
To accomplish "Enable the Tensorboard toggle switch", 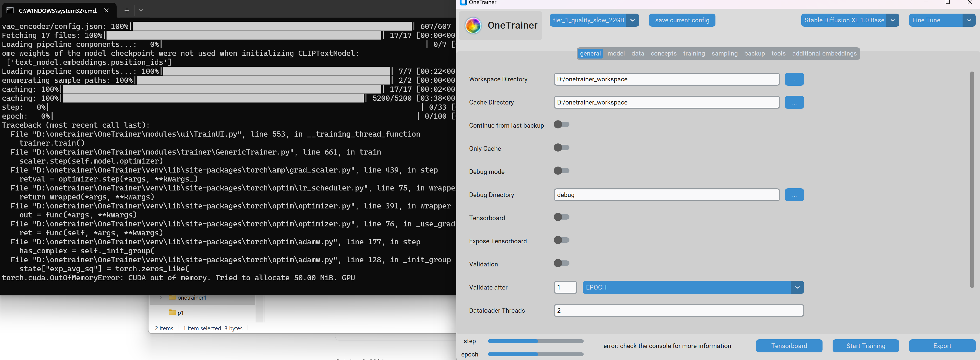I will click(562, 217).
